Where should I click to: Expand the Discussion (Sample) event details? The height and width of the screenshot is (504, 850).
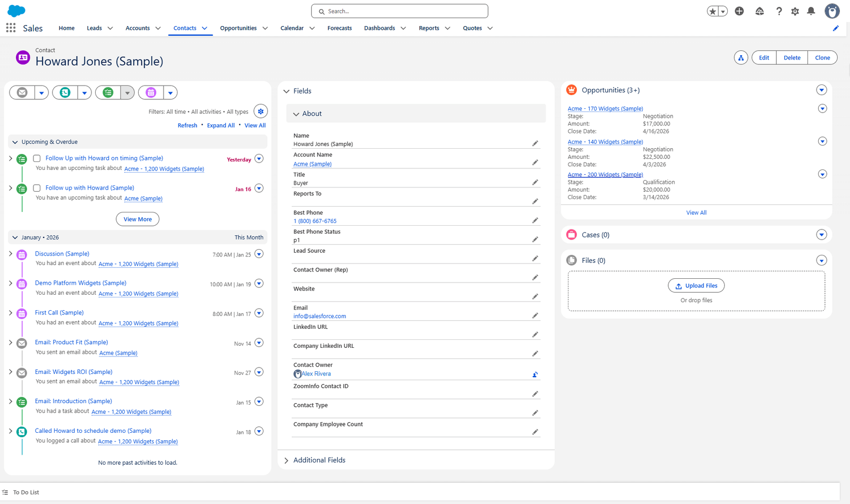[x=11, y=254]
